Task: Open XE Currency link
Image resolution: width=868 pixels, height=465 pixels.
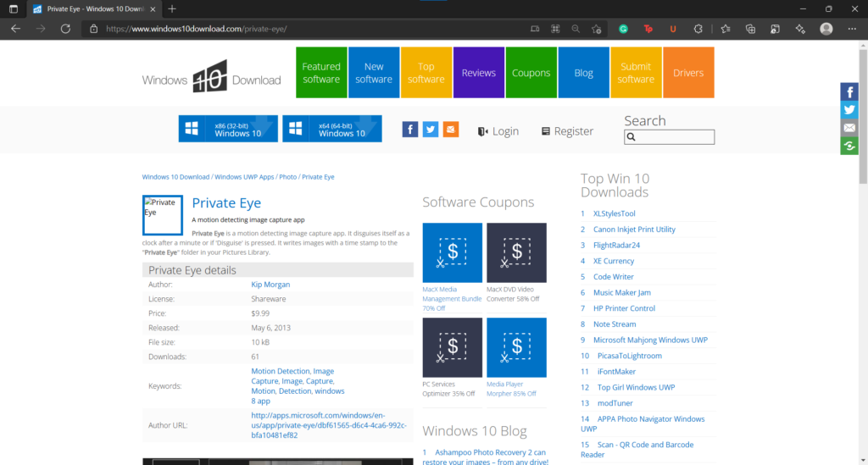Action: click(x=614, y=261)
